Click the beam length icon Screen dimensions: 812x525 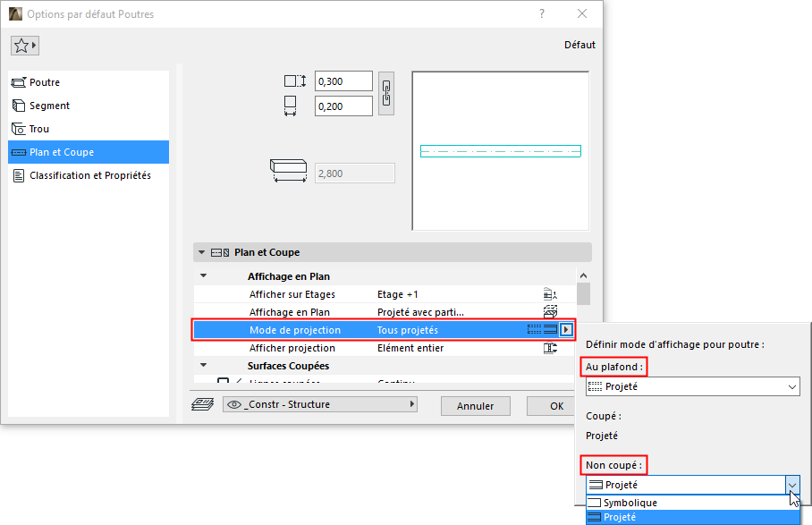(x=289, y=171)
